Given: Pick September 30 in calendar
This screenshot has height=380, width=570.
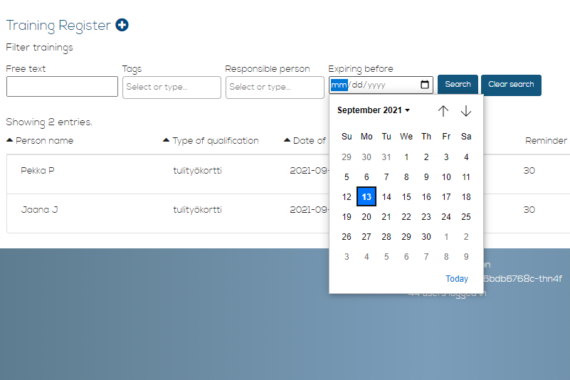Looking at the screenshot, I should (x=426, y=237).
